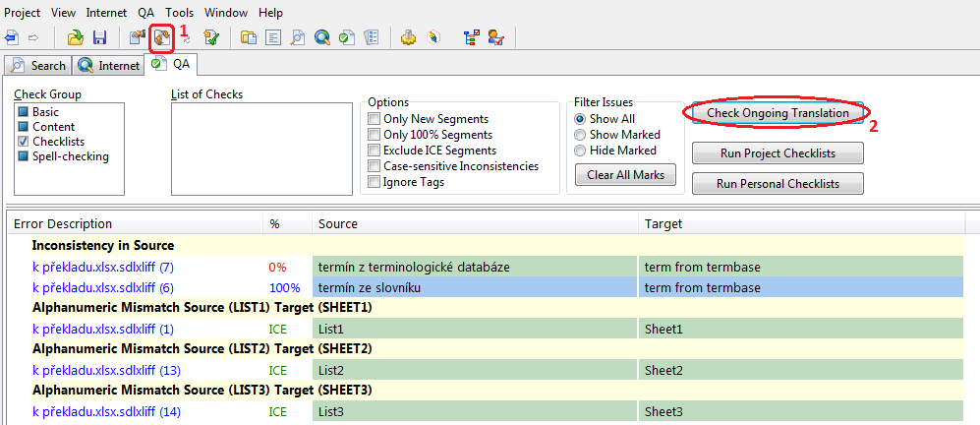Click Run Personal Checklists button
980x425 pixels.
(778, 183)
